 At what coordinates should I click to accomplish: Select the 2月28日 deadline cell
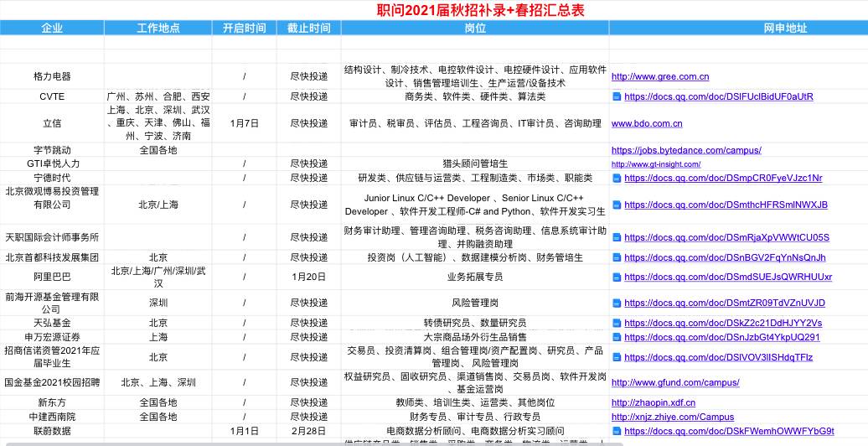click(309, 430)
